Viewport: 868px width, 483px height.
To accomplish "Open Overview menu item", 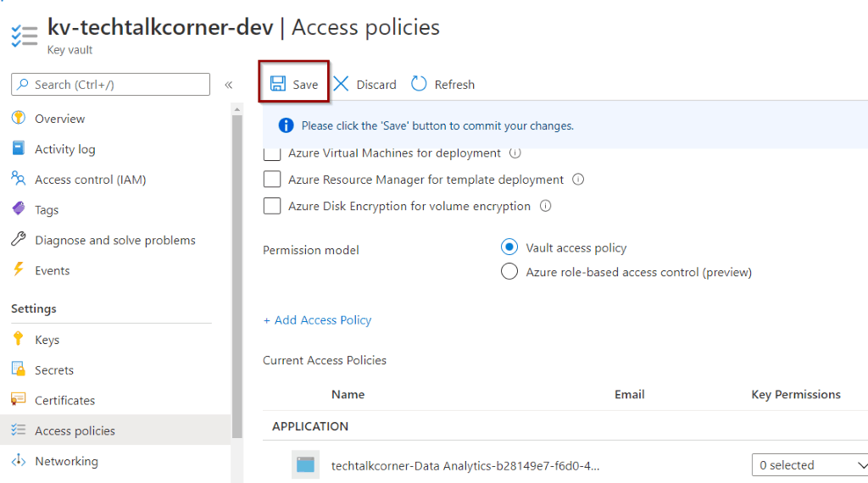I will coord(115,119).
